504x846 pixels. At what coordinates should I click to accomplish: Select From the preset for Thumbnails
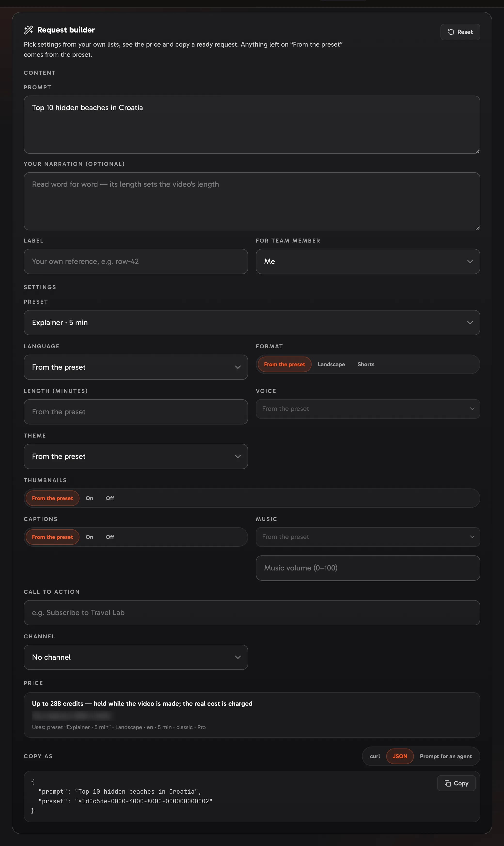point(52,498)
